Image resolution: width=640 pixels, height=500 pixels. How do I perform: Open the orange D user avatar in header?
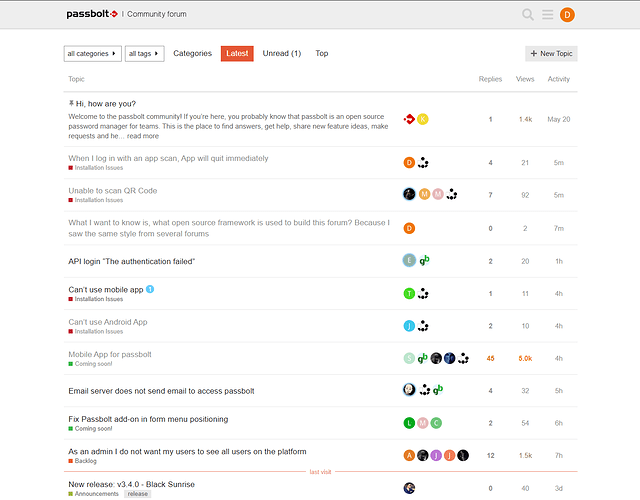[x=567, y=15]
